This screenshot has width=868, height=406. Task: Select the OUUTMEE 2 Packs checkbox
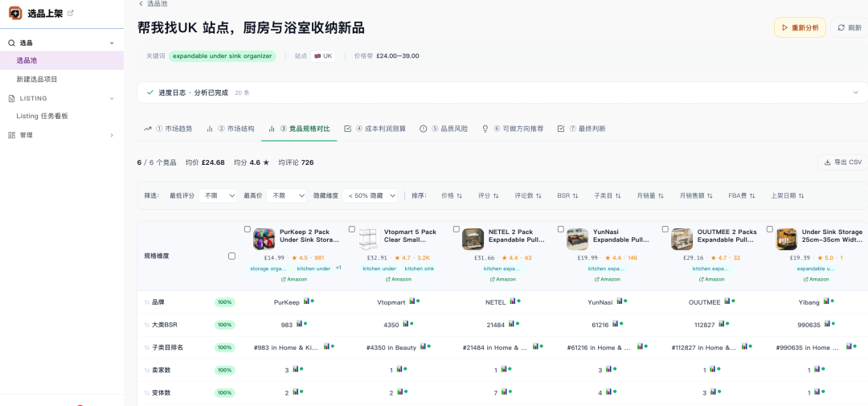(x=665, y=229)
